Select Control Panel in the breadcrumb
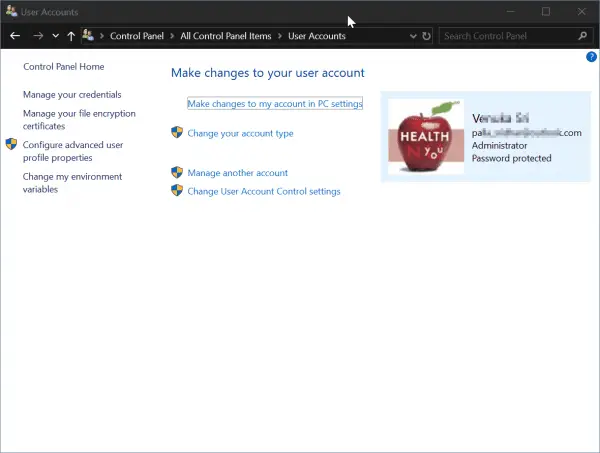 (137, 36)
